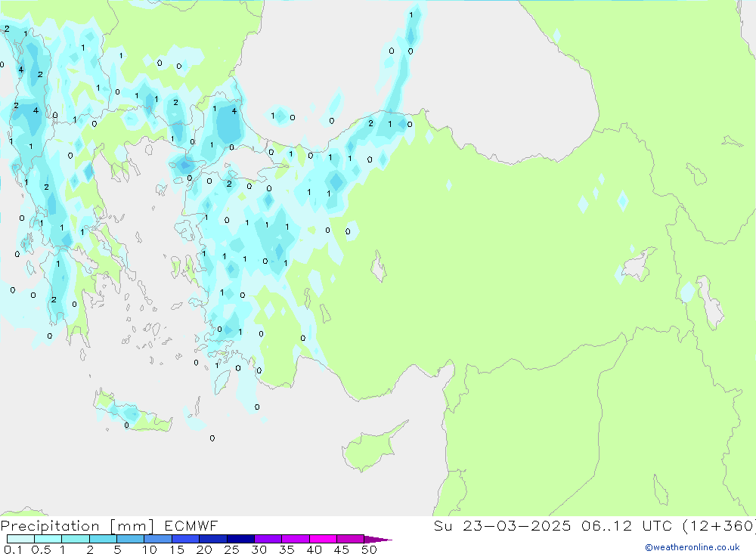Screen dimensions: 756x554
Task: Click the island of Crete on the map
Action: (132, 413)
